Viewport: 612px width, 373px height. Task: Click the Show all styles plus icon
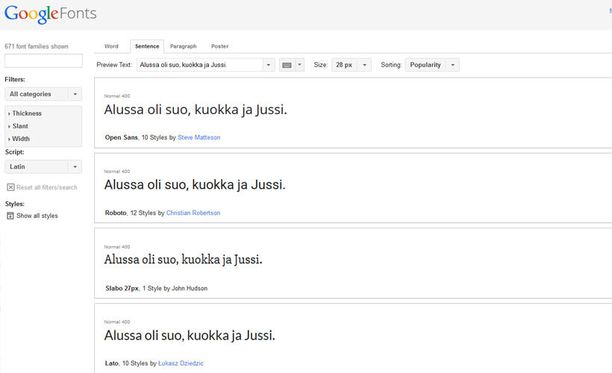tap(11, 216)
